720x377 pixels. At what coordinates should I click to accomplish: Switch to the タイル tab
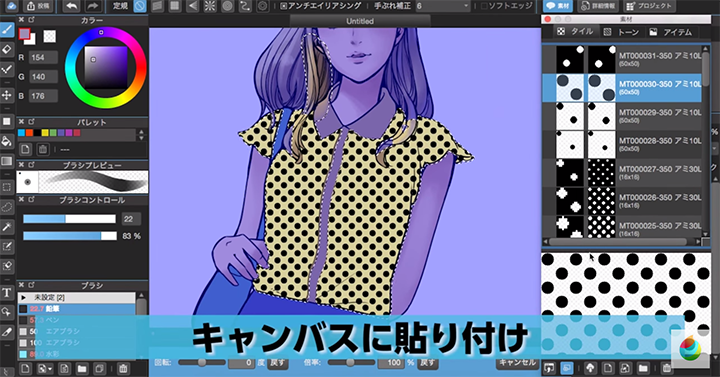point(575,32)
